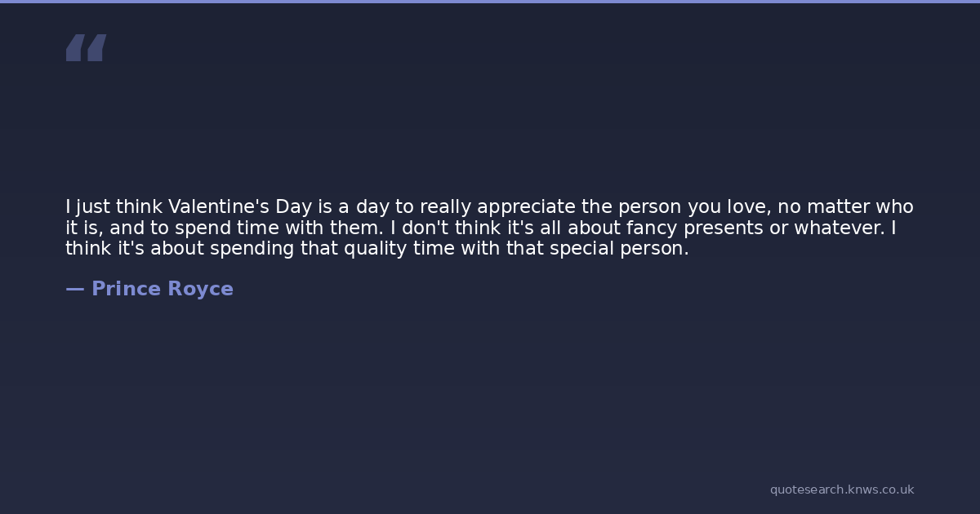Open the Prince Royce author link
This screenshot has width=980, height=514.
point(162,289)
